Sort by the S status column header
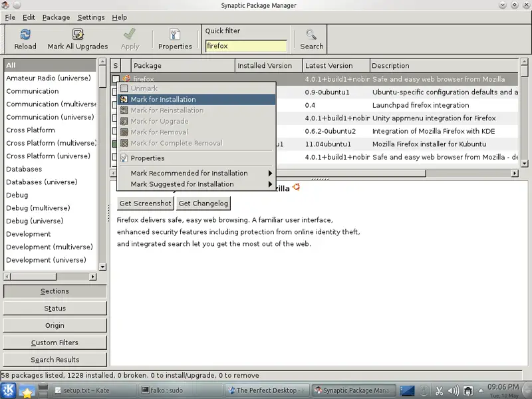The width and height of the screenshot is (532, 399). coord(116,65)
